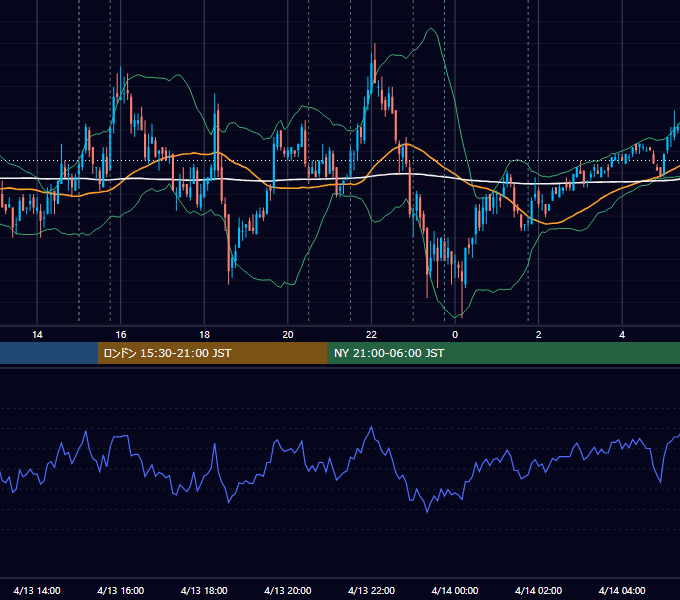The height and width of the screenshot is (600, 680).
Task: Click the 4/13 20:00 time label
Action: [288, 590]
